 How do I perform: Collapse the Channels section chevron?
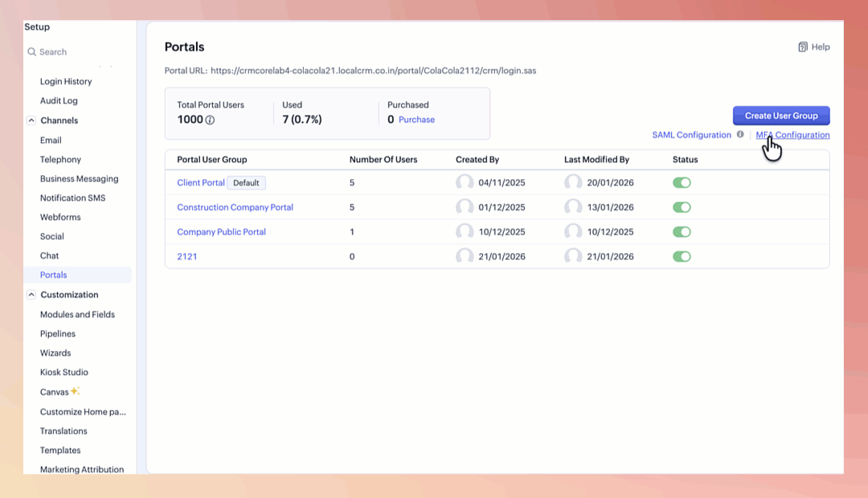pos(31,120)
